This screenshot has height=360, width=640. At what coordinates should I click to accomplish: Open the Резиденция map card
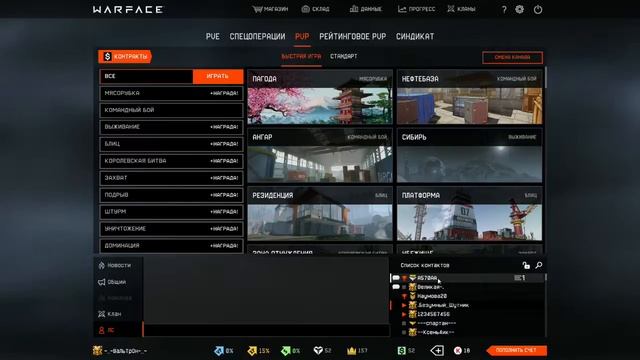click(x=320, y=214)
